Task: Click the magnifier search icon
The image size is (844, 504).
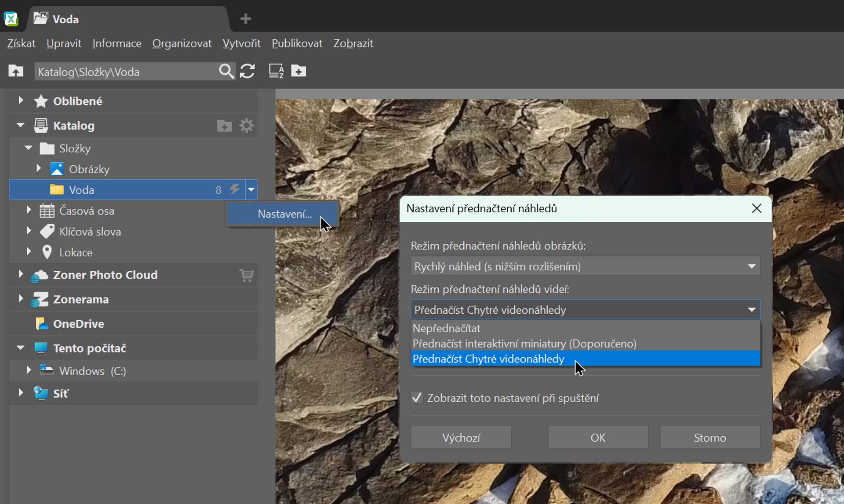Action: [226, 71]
